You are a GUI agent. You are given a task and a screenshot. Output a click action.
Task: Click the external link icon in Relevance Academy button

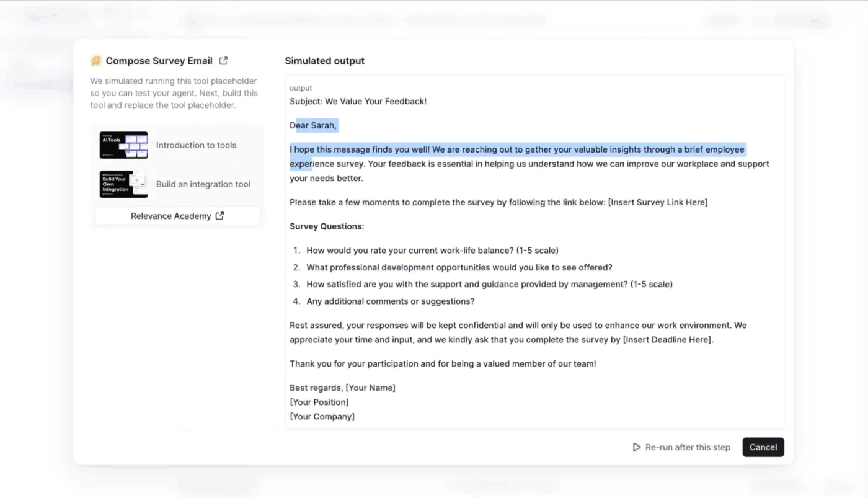coord(219,216)
